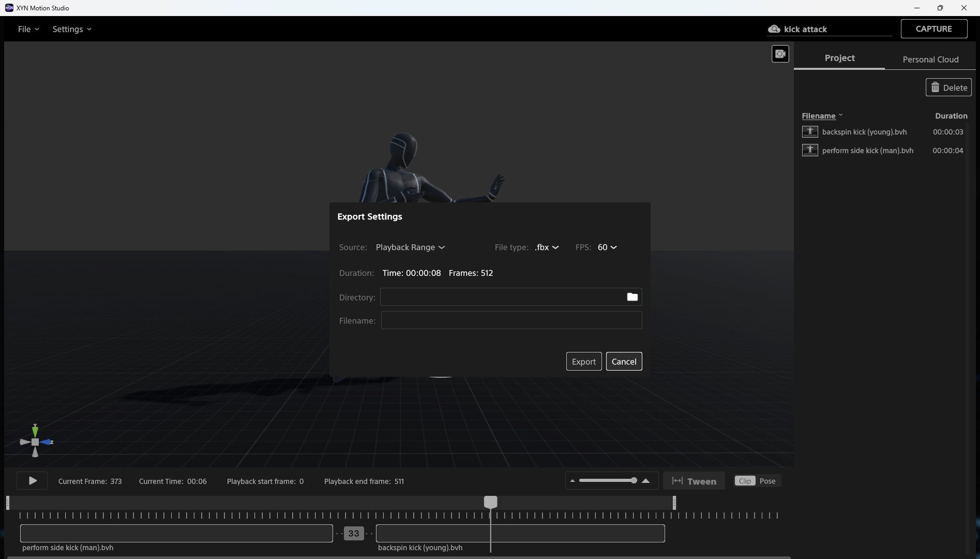Click the axis orientation gizmo

pos(35,442)
